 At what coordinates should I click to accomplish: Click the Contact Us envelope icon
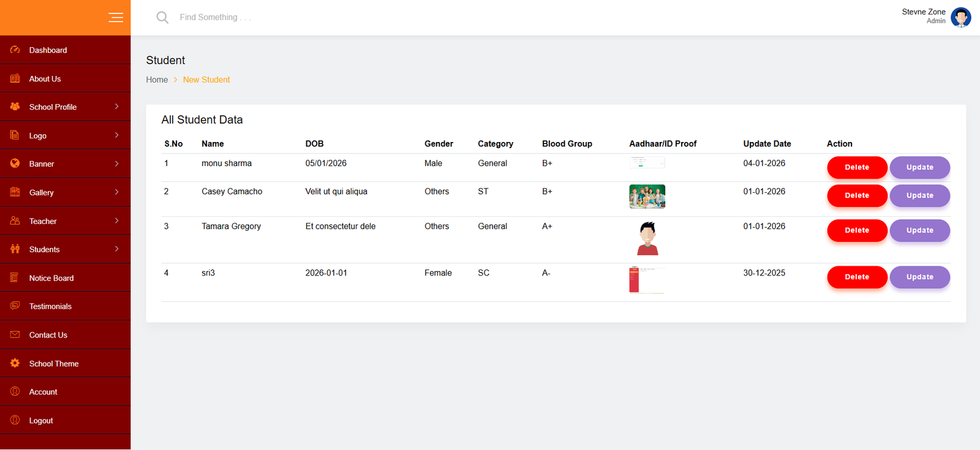point(15,335)
